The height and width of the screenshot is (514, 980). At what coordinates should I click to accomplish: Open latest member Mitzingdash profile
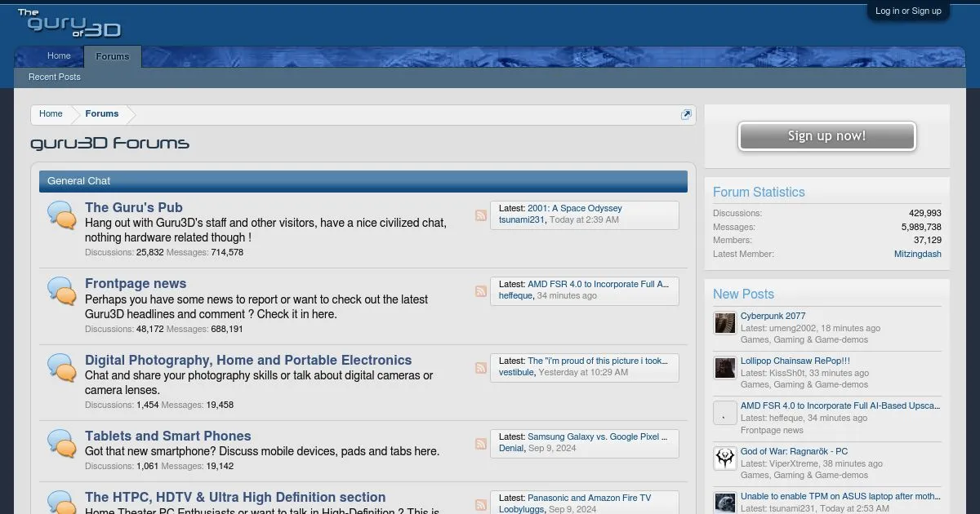point(918,254)
